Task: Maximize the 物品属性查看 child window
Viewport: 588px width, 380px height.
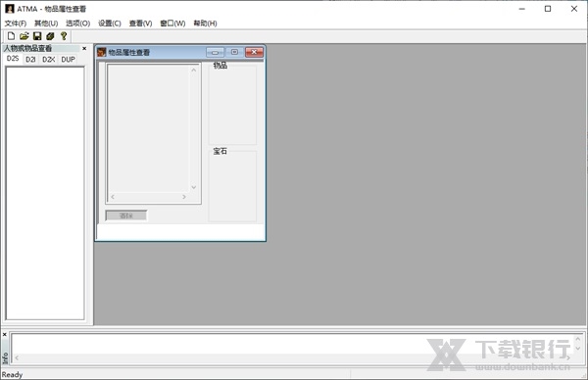Action: [x=235, y=52]
